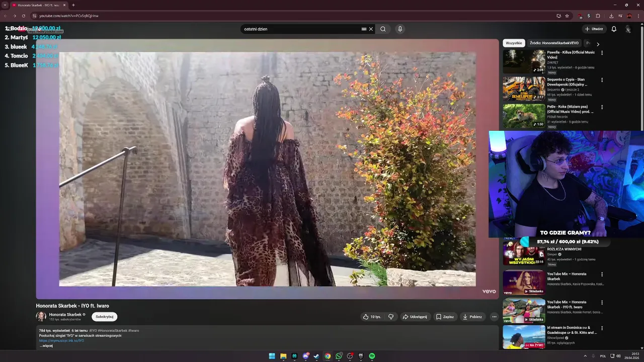644x362 pixels.
Task: Open Chrome downloads icon
Action: (x=611, y=16)
